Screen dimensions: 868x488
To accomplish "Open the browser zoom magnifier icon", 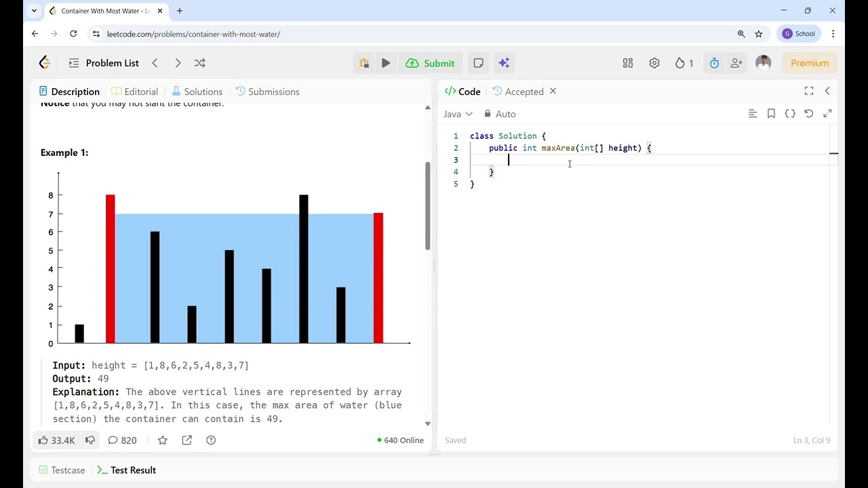I will click(x=741, y=34).
